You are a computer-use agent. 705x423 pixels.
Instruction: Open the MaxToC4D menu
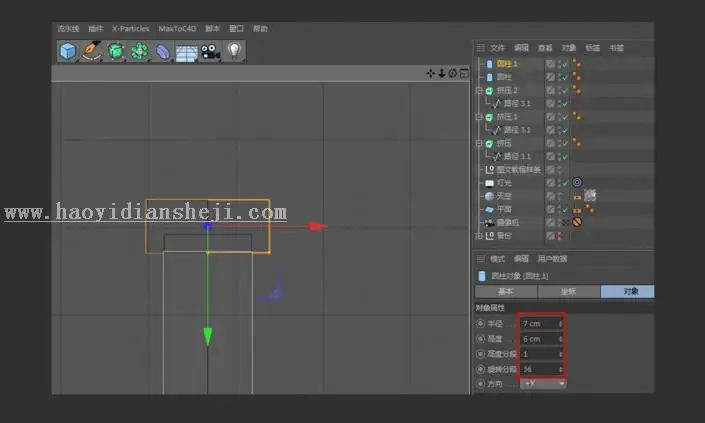(177, 29)
